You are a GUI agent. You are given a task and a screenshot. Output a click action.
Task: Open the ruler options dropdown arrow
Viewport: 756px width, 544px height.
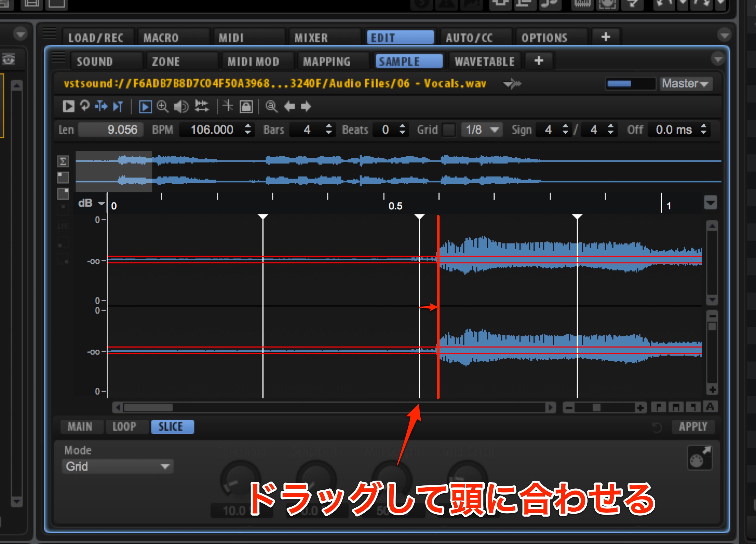[710, 203]
